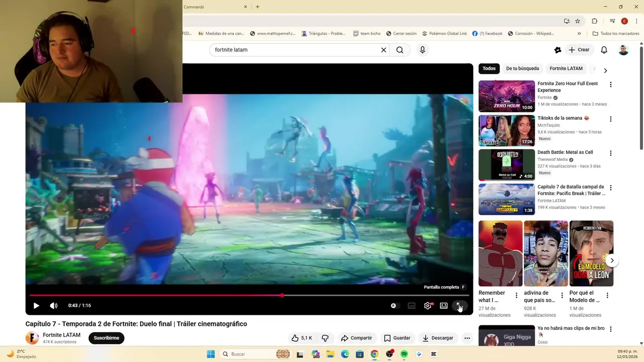
Task: Open the 'Todos los marcadores' folder
Action: click(616, 34)
